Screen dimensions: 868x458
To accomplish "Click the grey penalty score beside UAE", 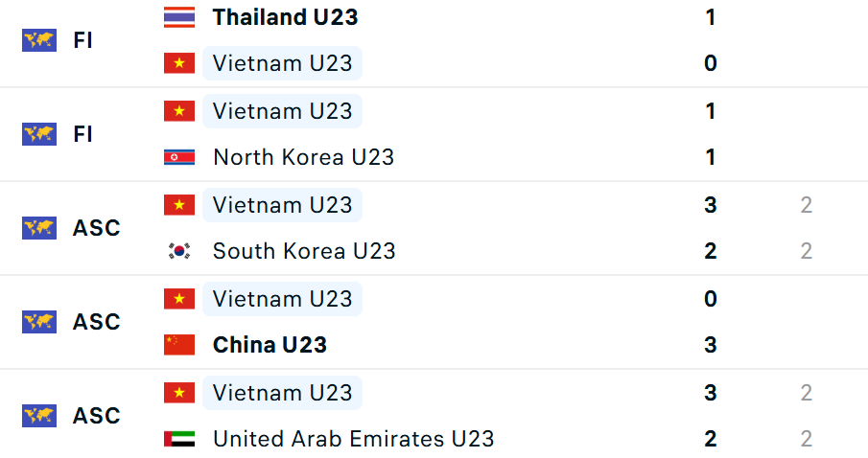I will click(x=807, y=439).
